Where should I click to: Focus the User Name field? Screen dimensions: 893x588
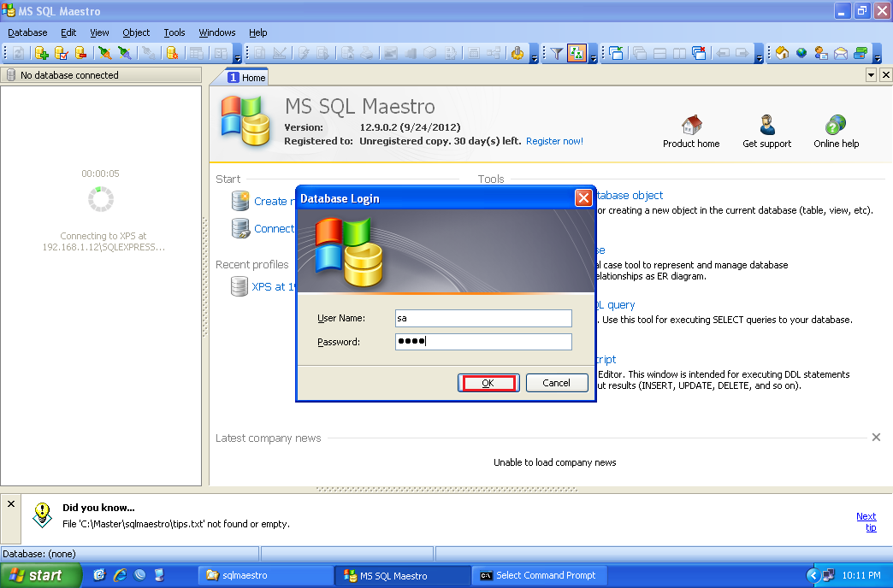(483, 318)
